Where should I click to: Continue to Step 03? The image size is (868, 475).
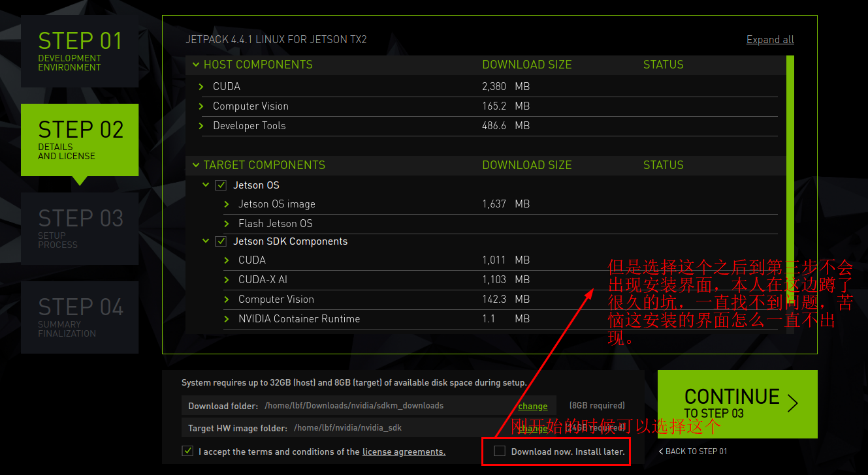point(737,404)
